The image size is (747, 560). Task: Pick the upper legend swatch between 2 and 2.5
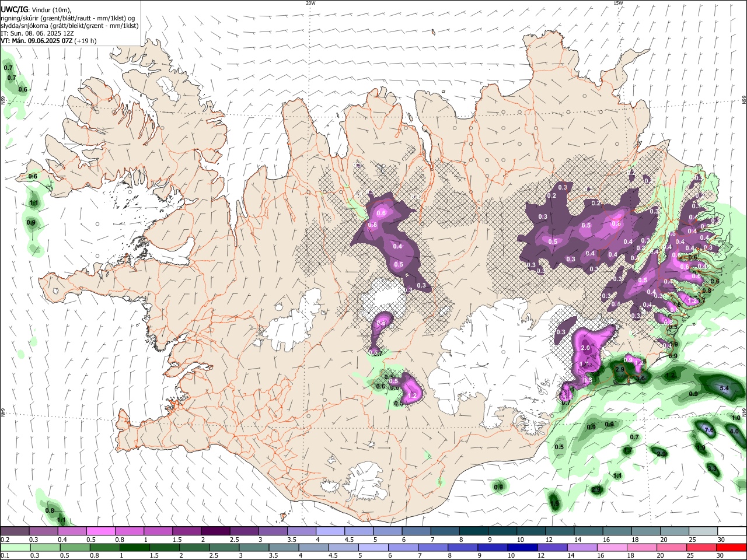click(215, 531)
